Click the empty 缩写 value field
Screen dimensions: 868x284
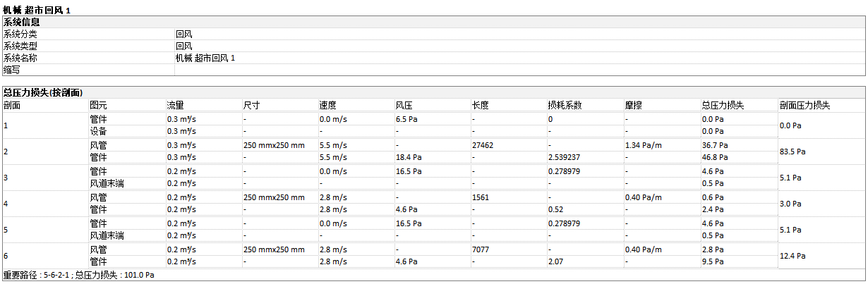coord(519,70)
